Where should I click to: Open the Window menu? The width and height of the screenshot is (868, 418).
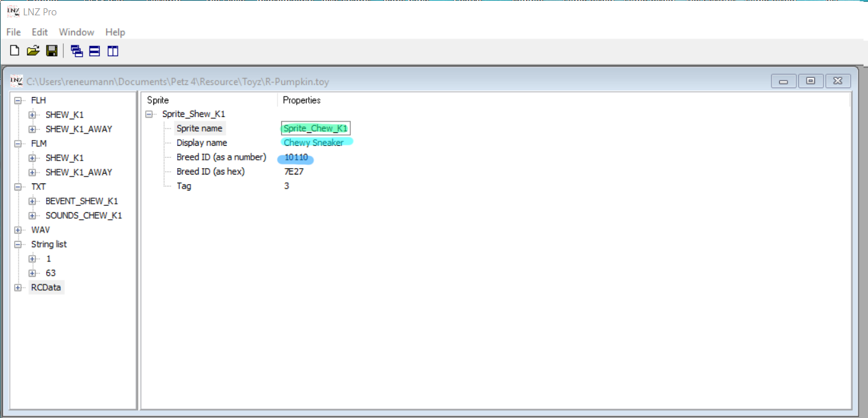(x=77, y=32)
